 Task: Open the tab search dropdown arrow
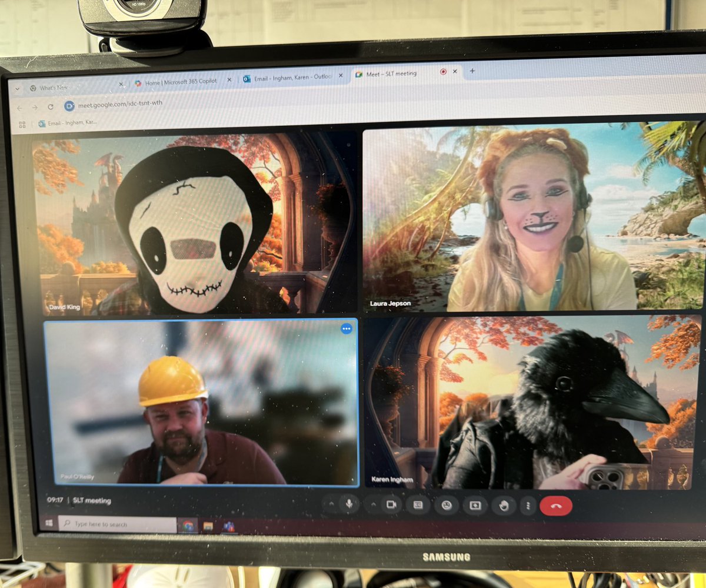coord(17,89)
